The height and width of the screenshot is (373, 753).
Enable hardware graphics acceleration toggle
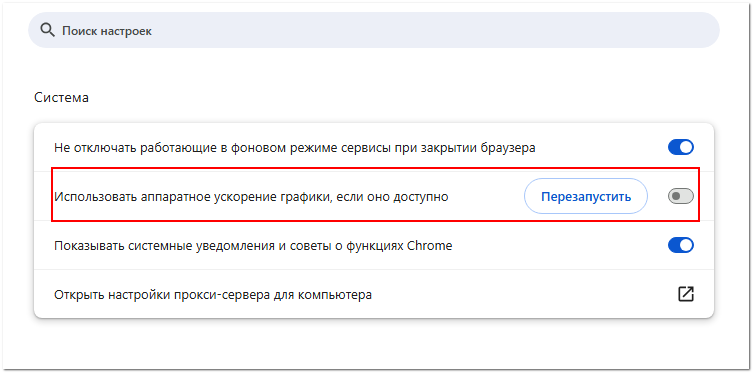click(680, 196)
